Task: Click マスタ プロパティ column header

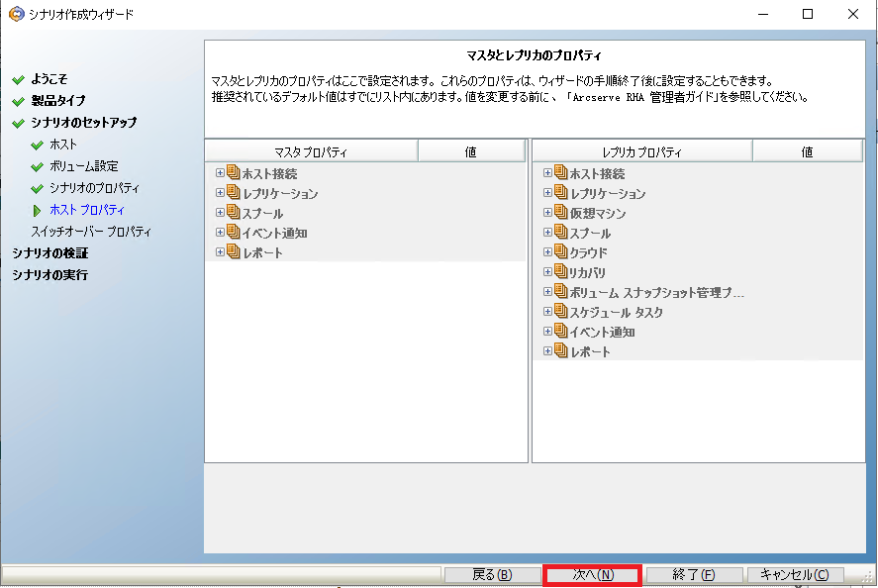Action: (312, 151)
